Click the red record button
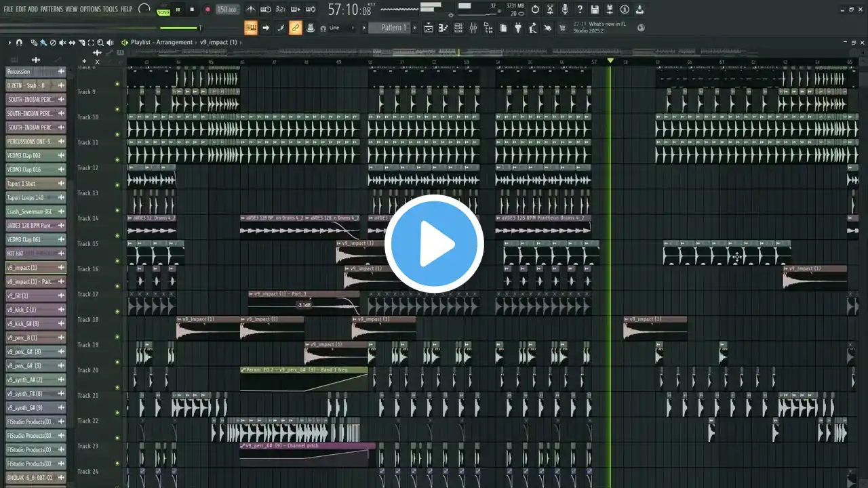This screenshot has width=868, height=488. [208, 9]
